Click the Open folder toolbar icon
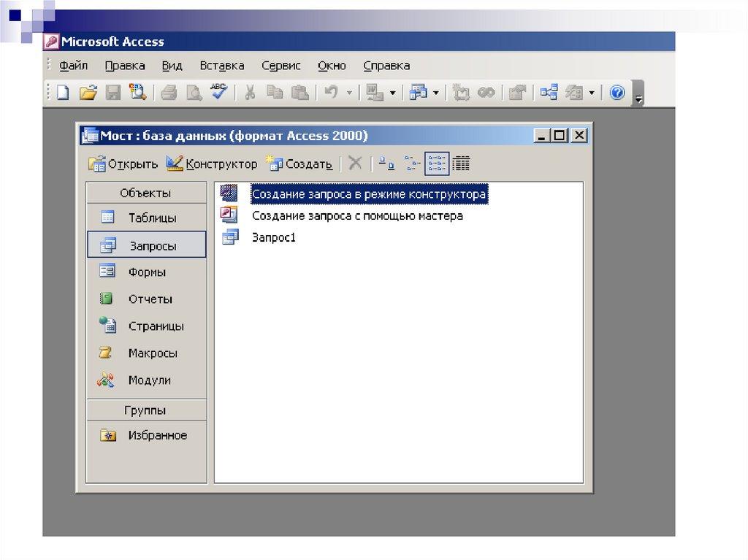Image resolution: width=748 pixels, height=560 pixels. point(88,93)
